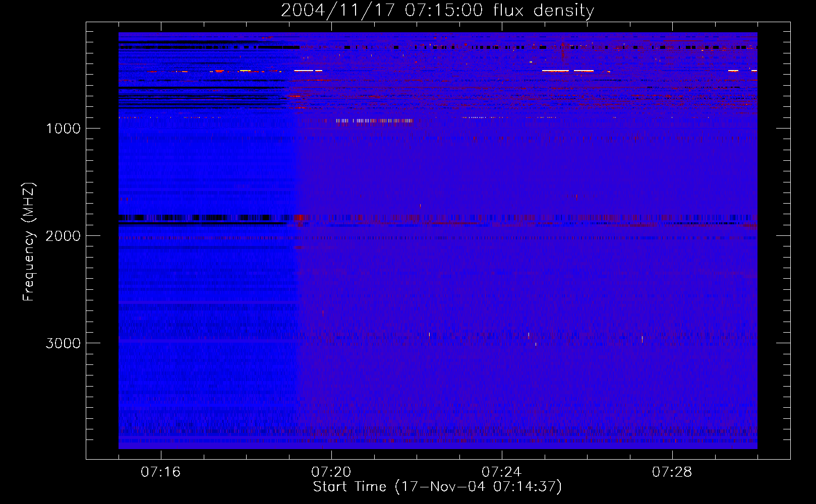
Task: Click the 07:28 time axis label
Action: tap(672, 472)
